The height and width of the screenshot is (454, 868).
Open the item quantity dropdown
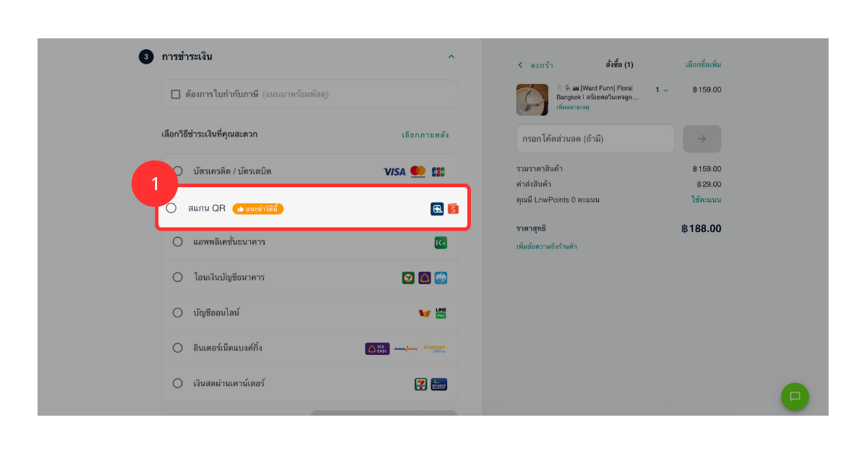(662, 90)
